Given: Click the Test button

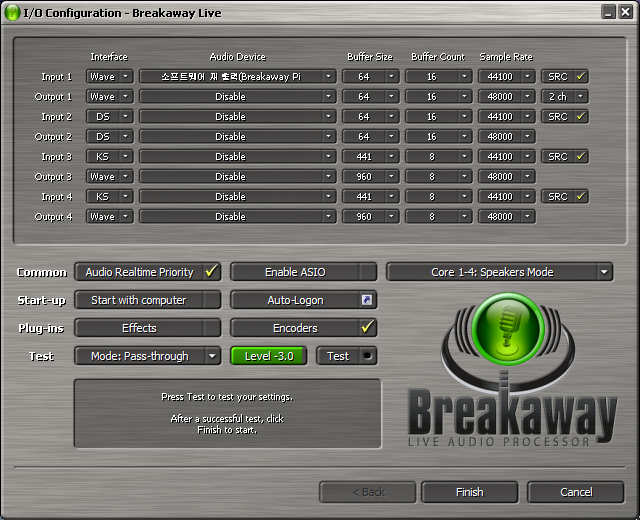Looking at the screenshot, I should point(347,356).
